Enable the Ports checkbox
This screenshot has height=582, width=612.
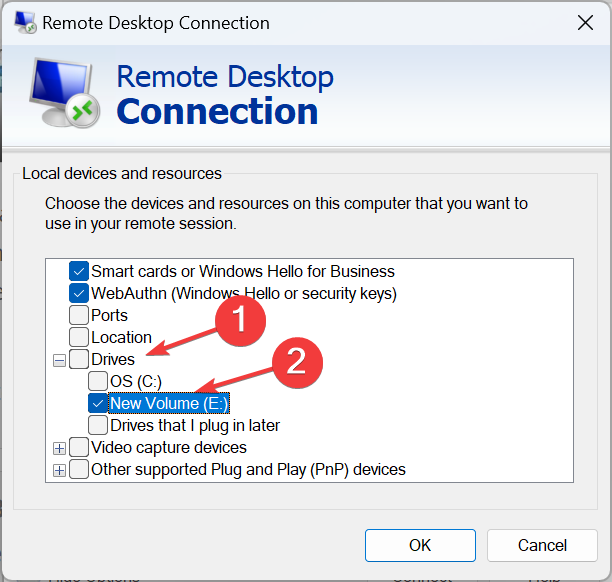coord(78,315)
